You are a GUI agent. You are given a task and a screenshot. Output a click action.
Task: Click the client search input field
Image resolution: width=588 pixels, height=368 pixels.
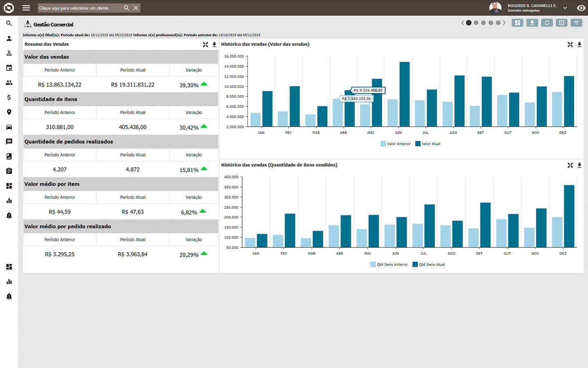point(80,8)
